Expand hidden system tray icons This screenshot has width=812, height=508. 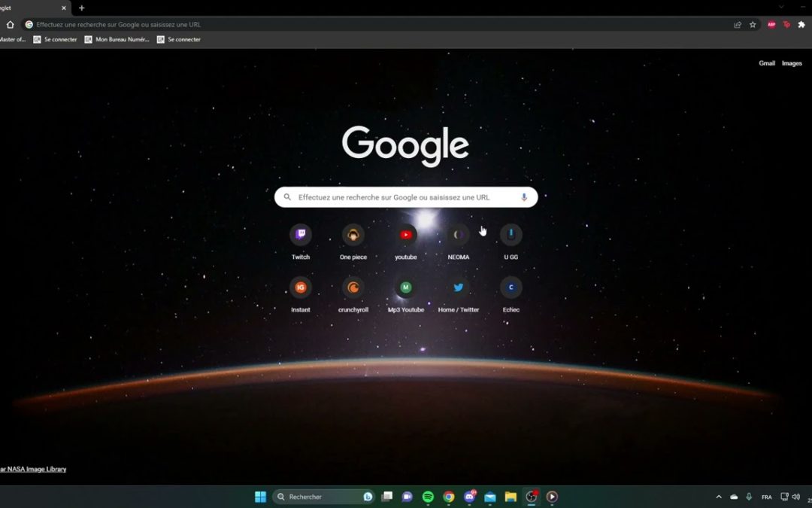(x=719, y=497)
